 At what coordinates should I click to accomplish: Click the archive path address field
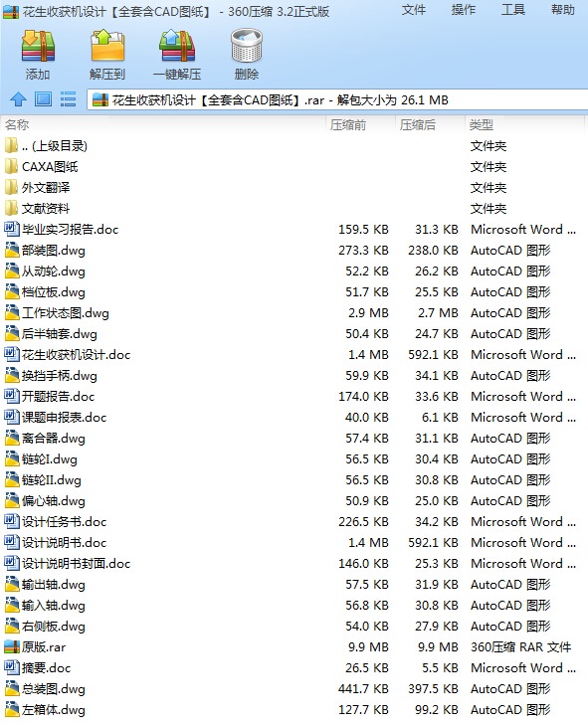click(x=337, y=99)
